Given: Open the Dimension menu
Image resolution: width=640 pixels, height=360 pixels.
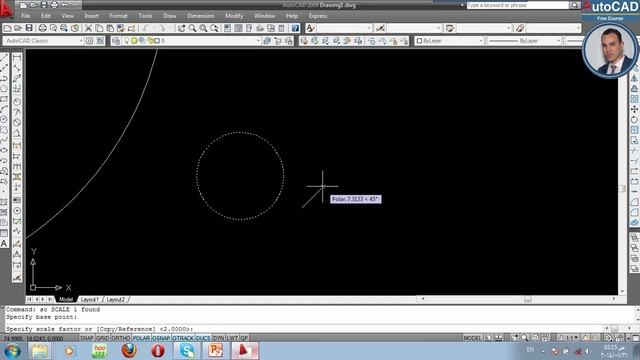Looking at the screenshot, I should tap(200, 16).
